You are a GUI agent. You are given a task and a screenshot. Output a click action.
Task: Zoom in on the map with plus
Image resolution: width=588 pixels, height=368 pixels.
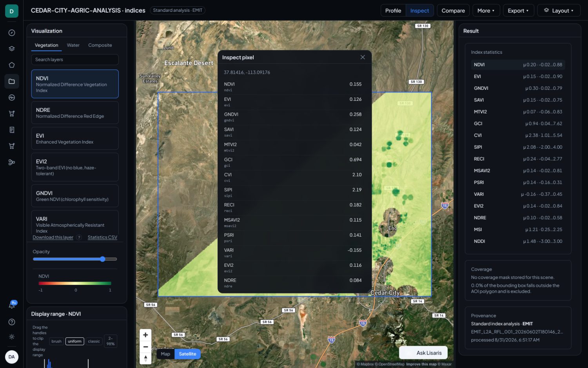pyautogui.click(x=145, y=335)
